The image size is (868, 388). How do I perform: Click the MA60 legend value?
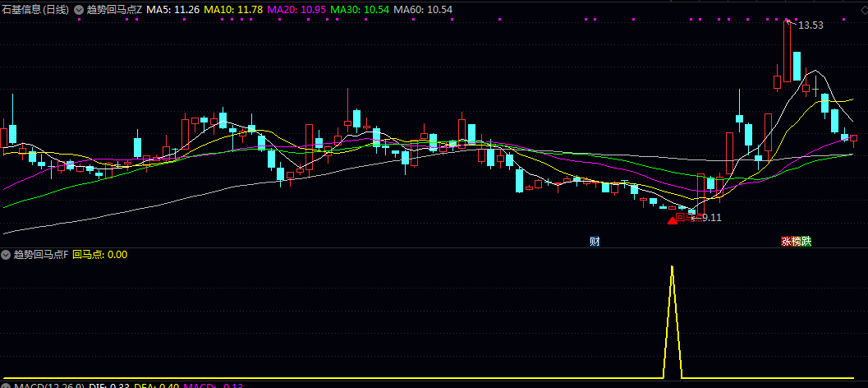coord(422,9)
